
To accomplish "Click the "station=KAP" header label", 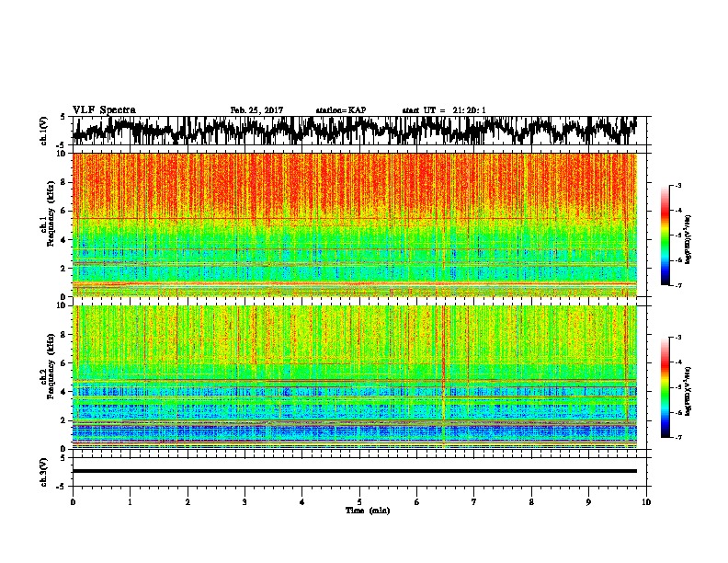I will point(341,110).
